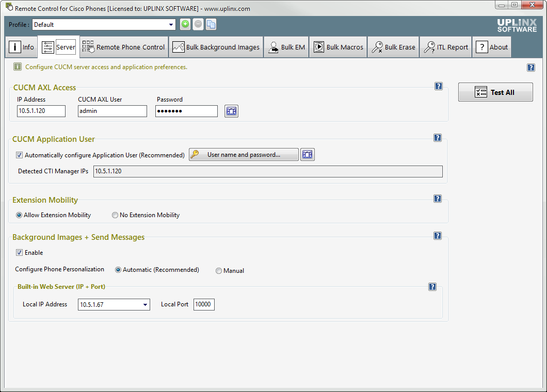Open the About tab
Viewport: 547px width, 392px height.
pos(492,47)
